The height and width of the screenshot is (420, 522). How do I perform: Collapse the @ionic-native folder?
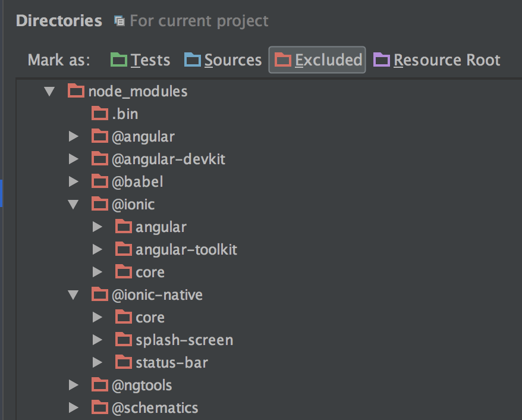tap(74, 294)
